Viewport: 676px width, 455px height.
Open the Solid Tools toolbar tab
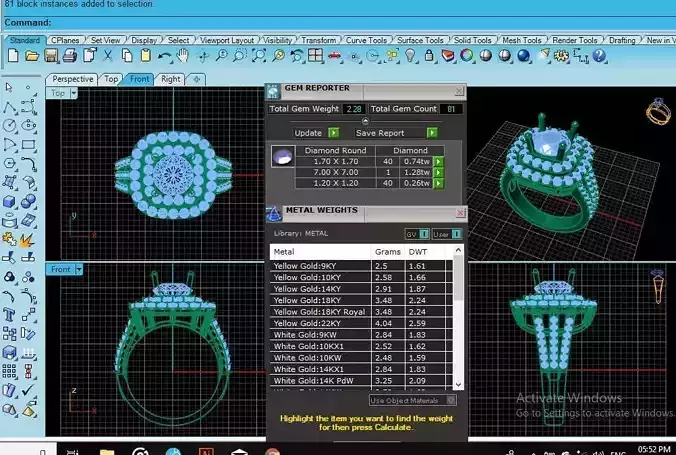[473, 40]
